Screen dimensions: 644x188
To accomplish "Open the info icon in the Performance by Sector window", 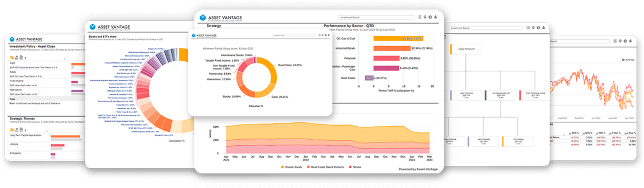I will [430, 17].
